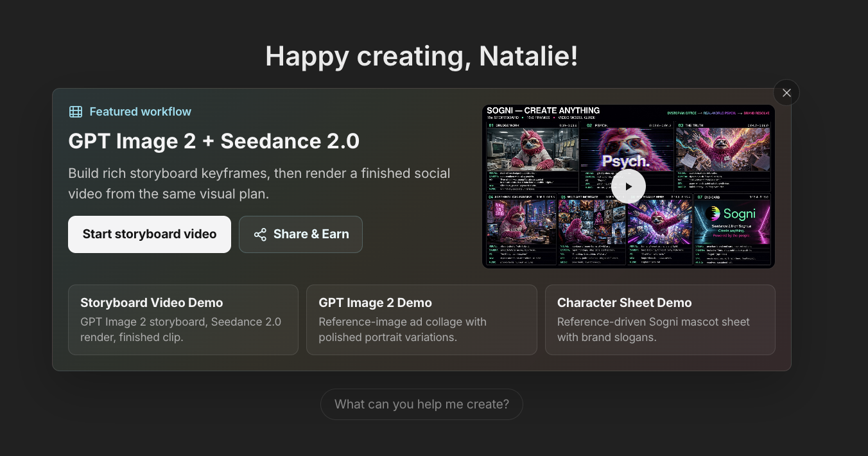This screenshot has width=868, height=456.
Task: Click the 'Featured workflow' label
Action: click(141, 112)
